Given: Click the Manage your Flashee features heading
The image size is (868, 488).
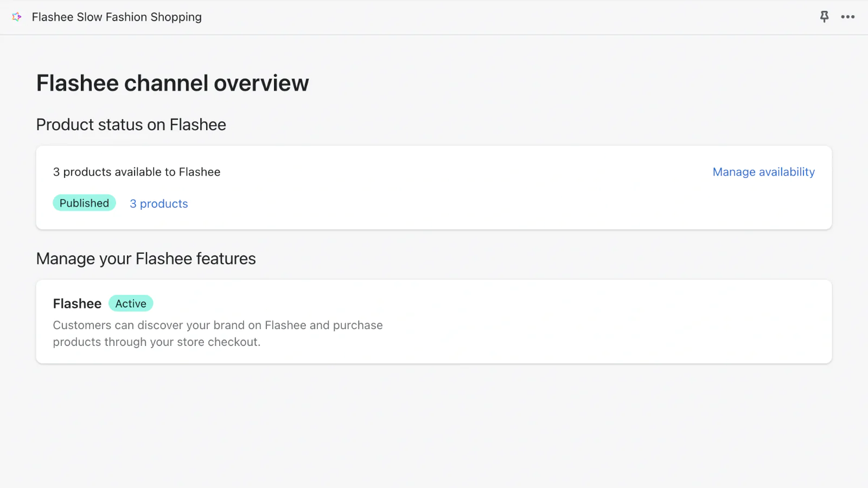Looking at the screenshot, I should coord(146,259).
